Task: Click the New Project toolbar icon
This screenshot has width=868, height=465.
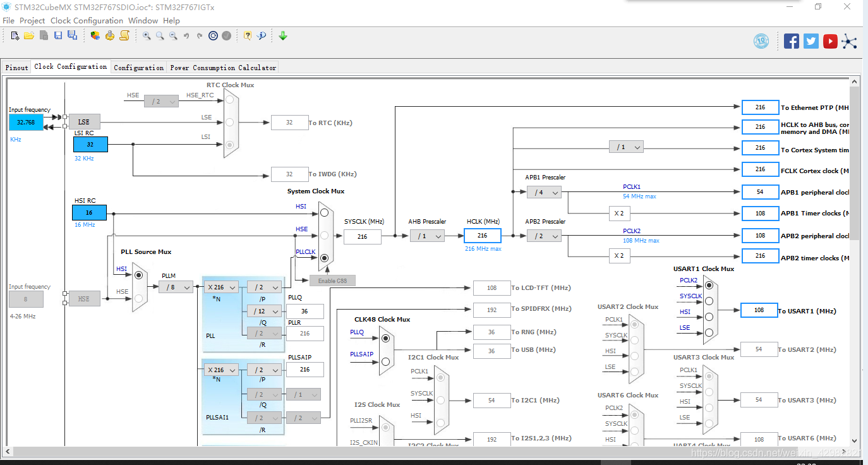Action: pyautogui.click(x=15, y=36)
